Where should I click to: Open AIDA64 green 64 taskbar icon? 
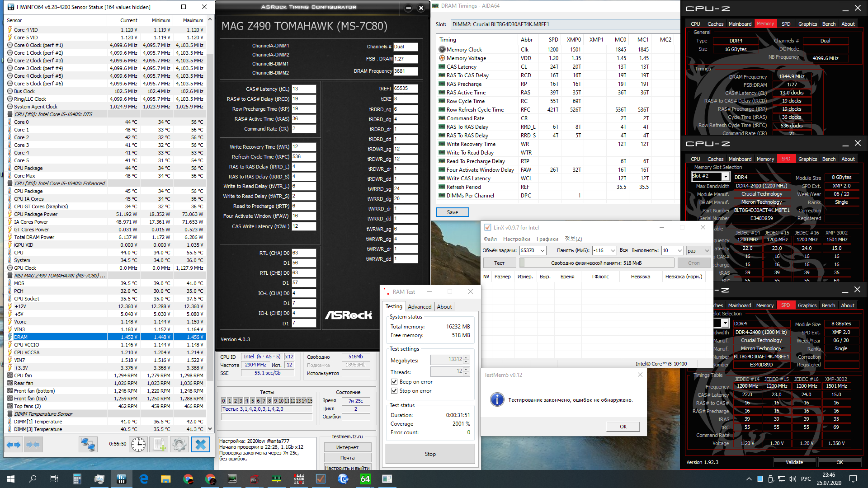click(365, 479)
